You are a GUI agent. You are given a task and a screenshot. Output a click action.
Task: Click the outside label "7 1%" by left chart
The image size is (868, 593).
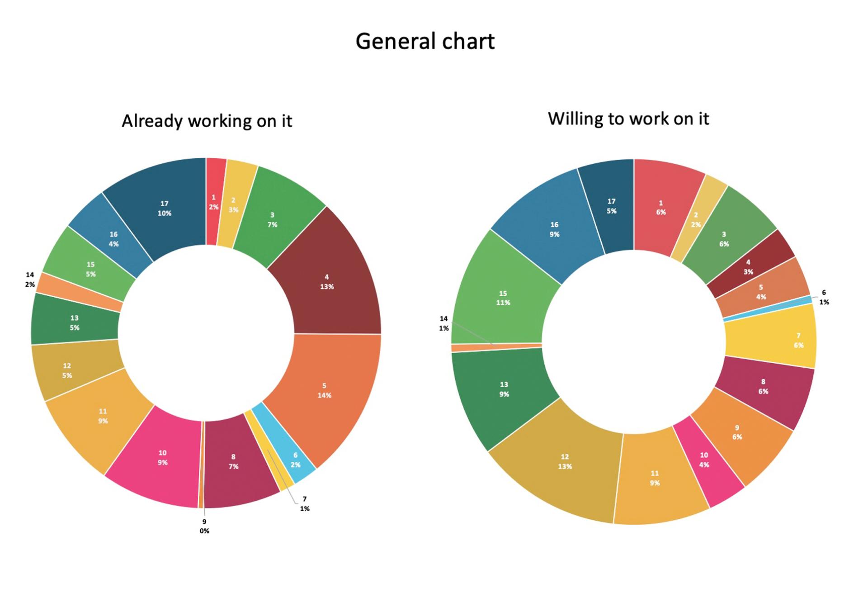pyautogui.click(x=305, y=504)
